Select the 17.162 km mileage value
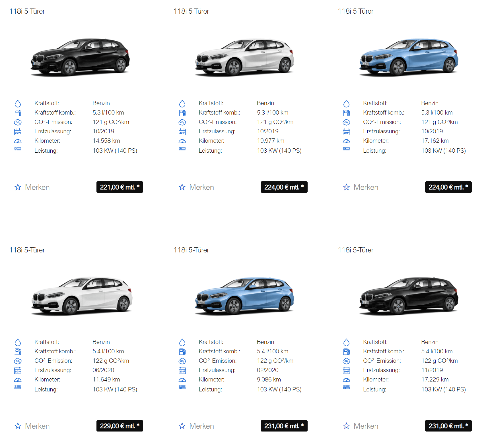The image size is (490, 448). [x=435, y=141]
